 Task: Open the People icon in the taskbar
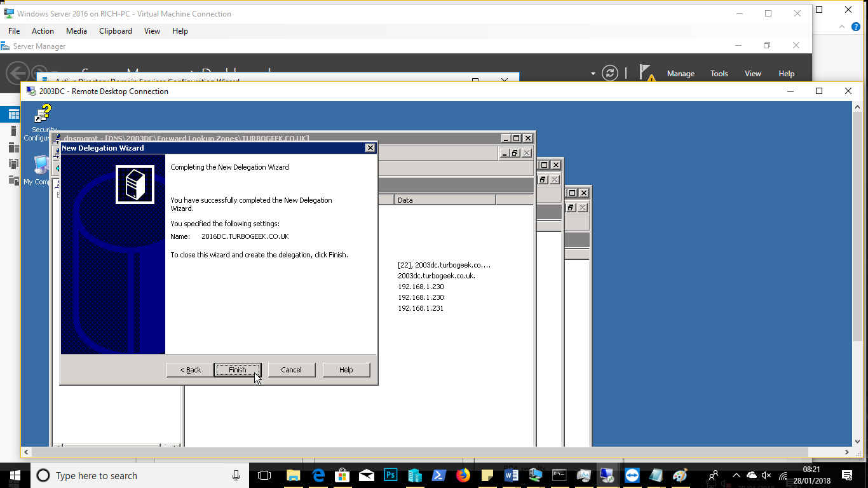713,475
